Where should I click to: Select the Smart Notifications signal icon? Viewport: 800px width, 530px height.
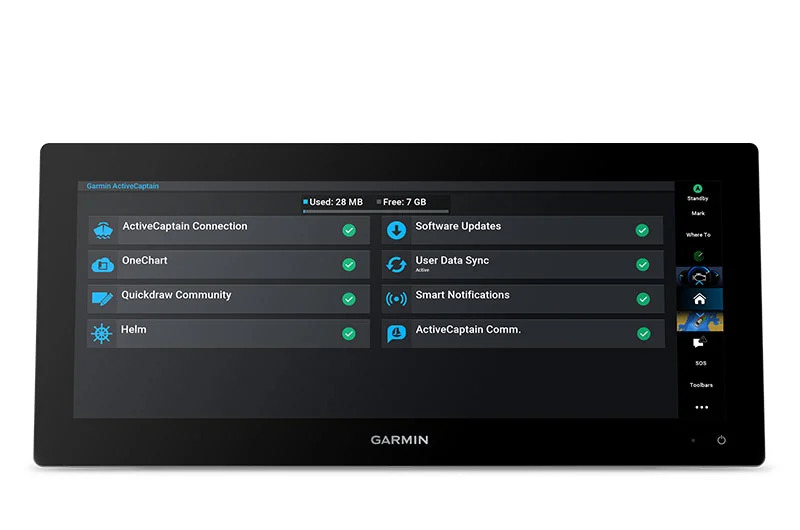pyautogui.click(x=396, y=299)
